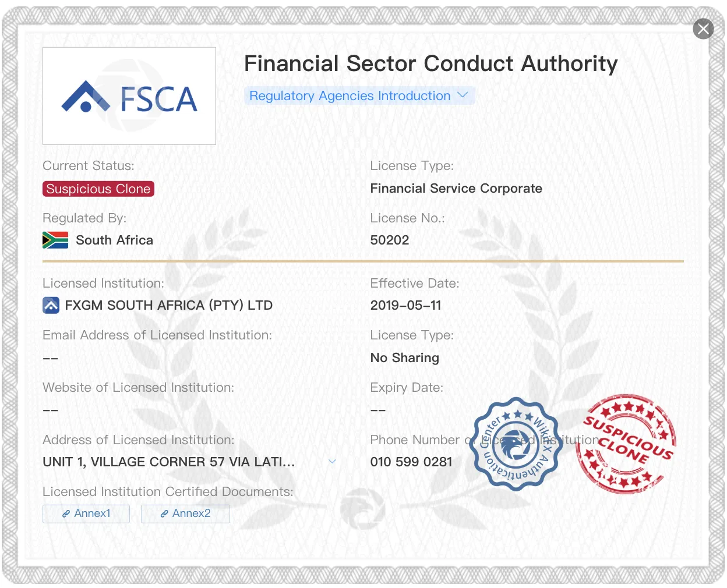
Task: Click the link icon in Annex2 button
Action: click(164, 513)
